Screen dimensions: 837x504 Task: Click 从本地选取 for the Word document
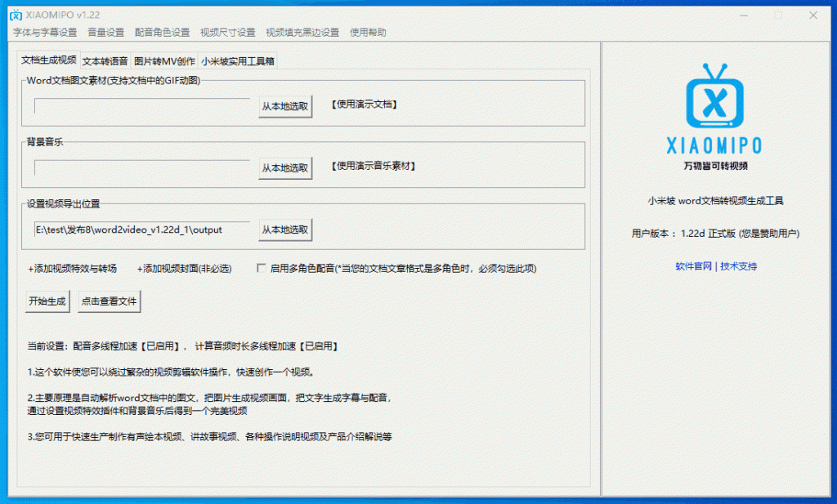tap(285, 106)
